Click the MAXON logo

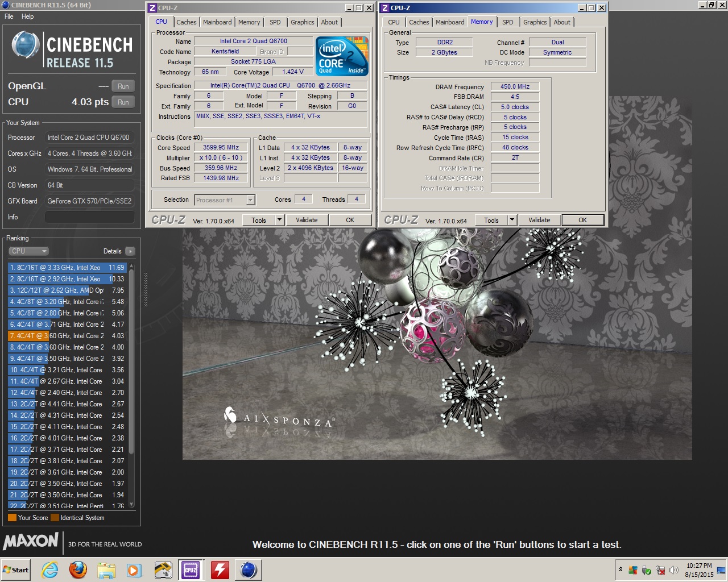(x=31, y=541)
